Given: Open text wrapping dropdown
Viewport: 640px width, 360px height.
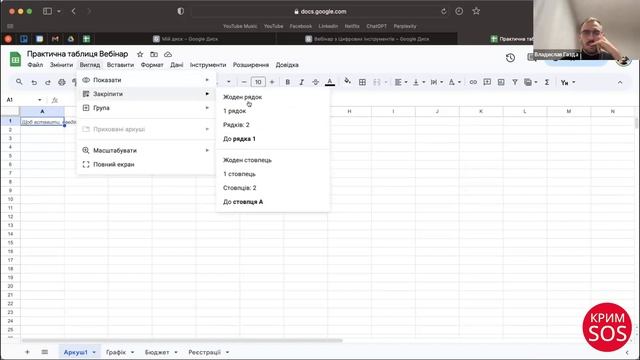Looking at the screenshot, I should click(437, 82).
